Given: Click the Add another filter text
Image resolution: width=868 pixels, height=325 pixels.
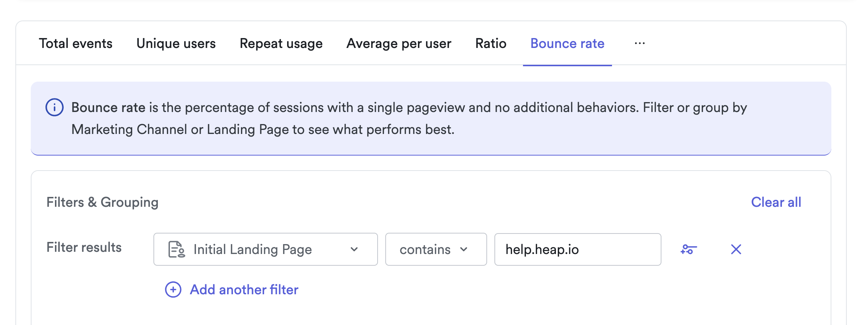Looking at the screenshot, I should (x=244, y=290).
